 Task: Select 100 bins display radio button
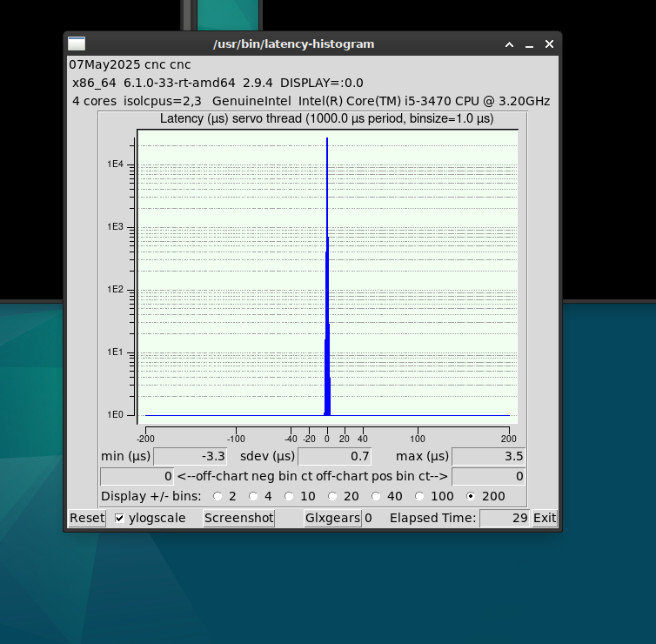pyautogui.click(x=419, y=496)
